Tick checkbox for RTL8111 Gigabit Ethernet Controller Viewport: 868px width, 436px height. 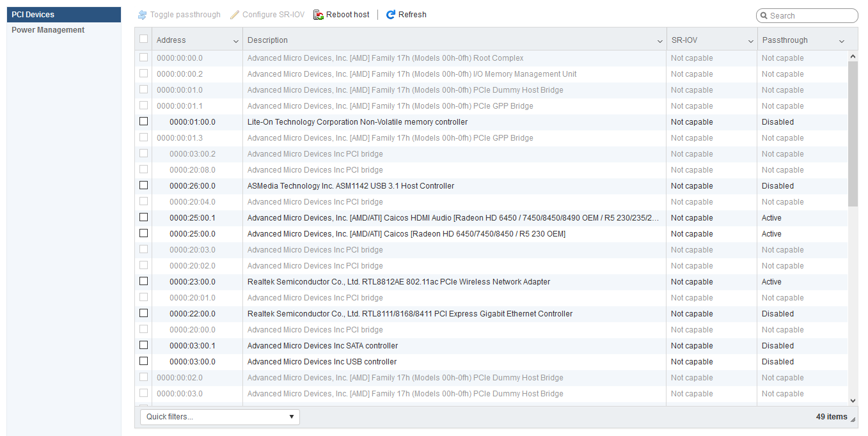[143, 313]
